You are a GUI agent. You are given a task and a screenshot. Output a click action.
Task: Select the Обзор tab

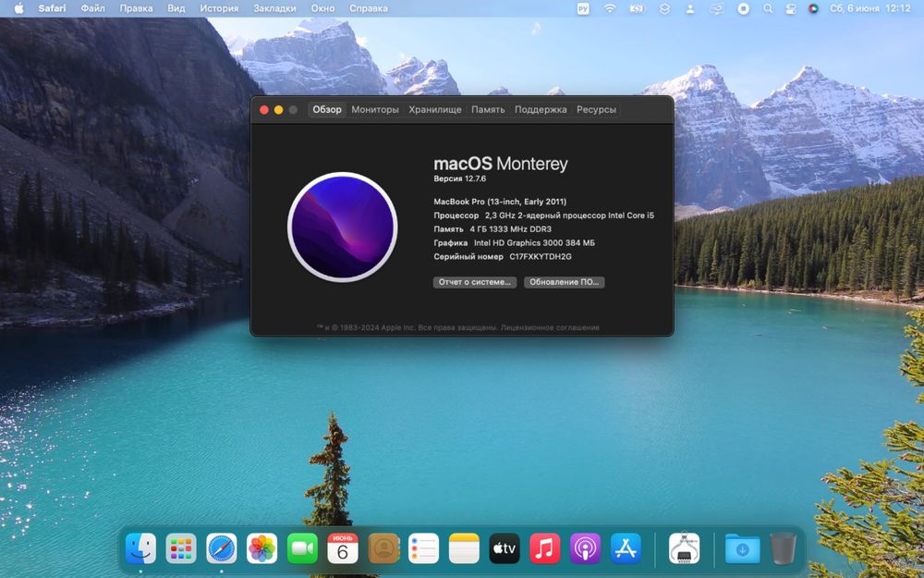click(x=327, y=109)
